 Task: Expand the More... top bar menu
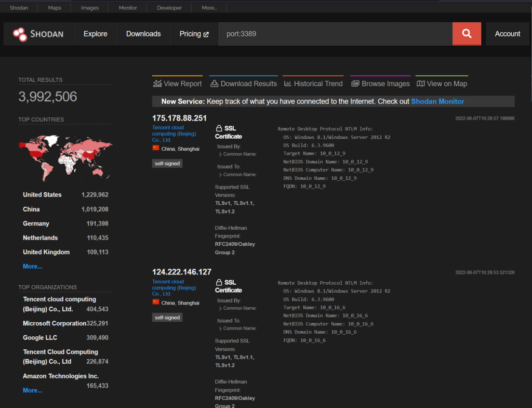click(x=209, y=7)
